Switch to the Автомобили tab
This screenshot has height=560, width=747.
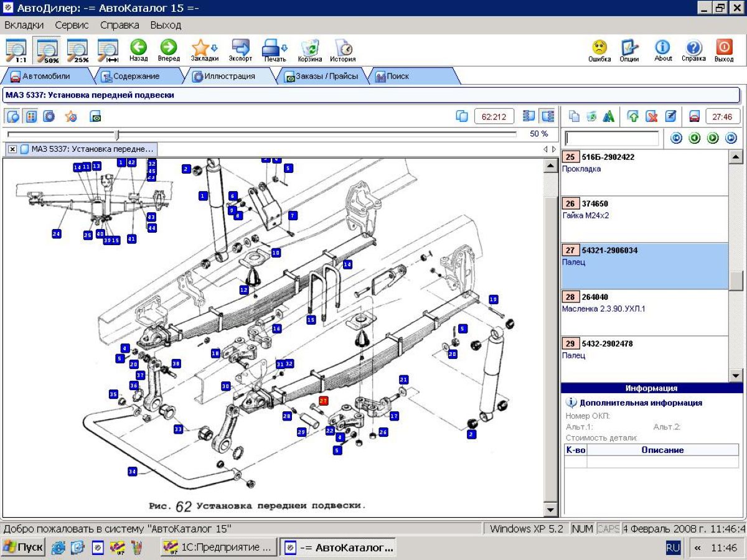tap(45, 76)
